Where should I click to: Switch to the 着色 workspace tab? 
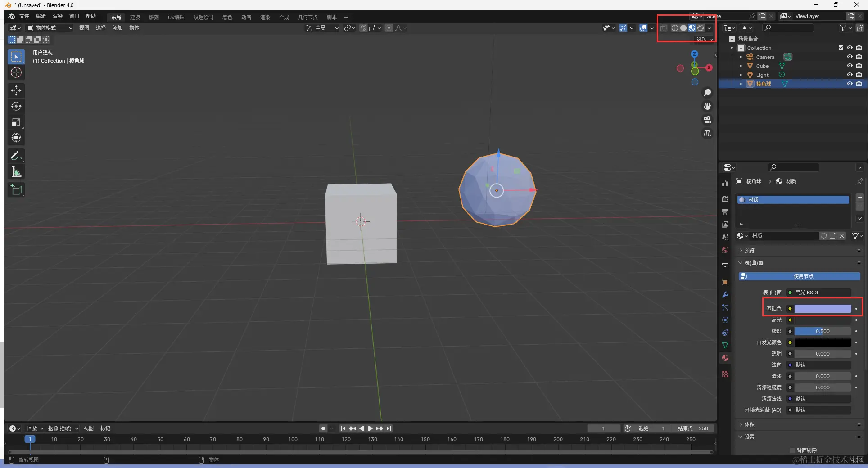(x=227, y=17)
